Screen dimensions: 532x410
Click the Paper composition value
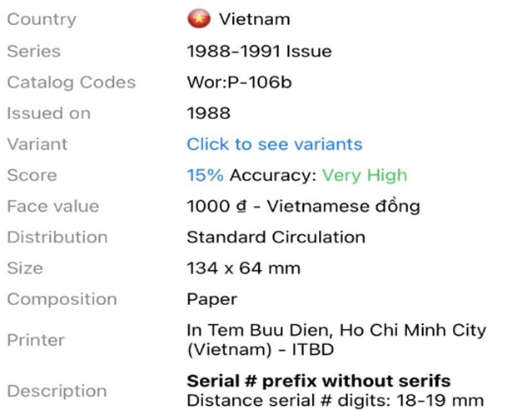coord(211,299)
